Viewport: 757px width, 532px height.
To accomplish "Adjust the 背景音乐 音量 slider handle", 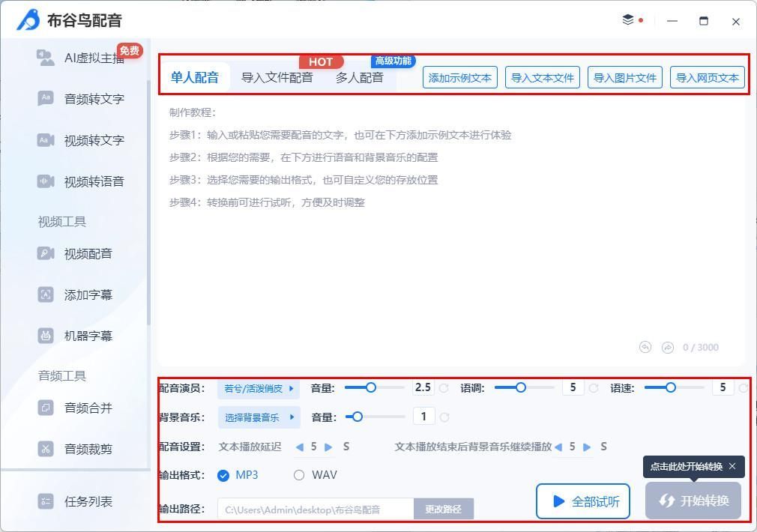I will [358, 417].
